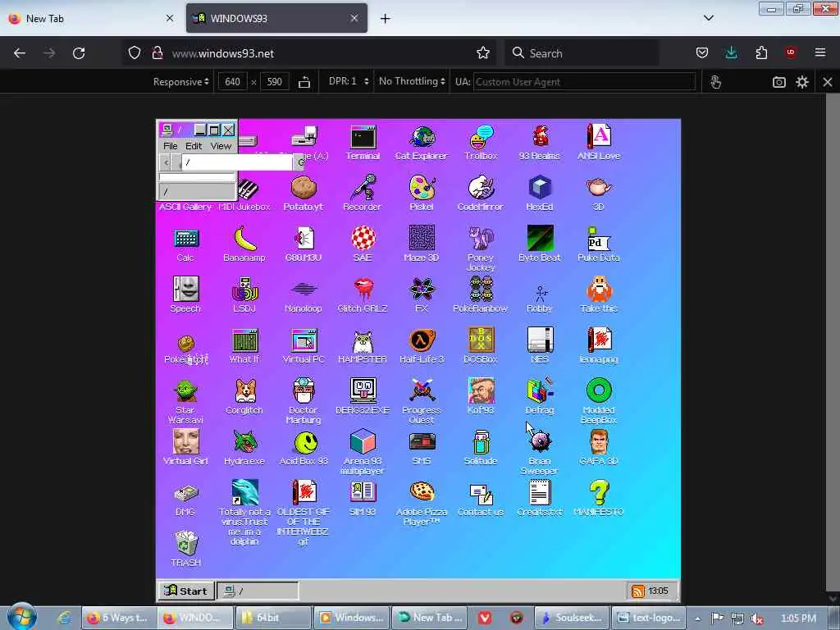The image size is (840, 630).
Task: Click the Firefox search box
Action: [582, 53]
